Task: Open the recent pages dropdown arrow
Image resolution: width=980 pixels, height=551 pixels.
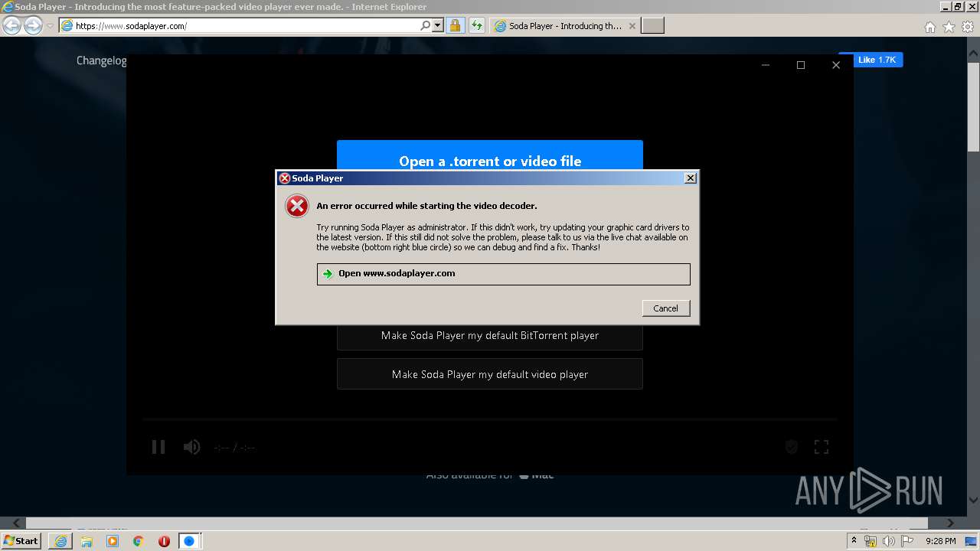Action: coord(50,25)
